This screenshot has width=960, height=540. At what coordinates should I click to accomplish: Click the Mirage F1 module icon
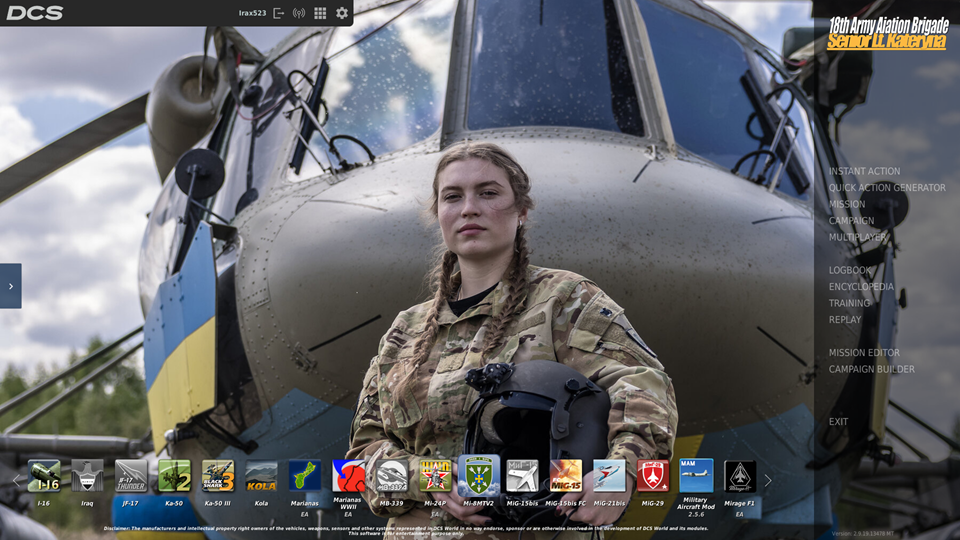tap(740, 476)
